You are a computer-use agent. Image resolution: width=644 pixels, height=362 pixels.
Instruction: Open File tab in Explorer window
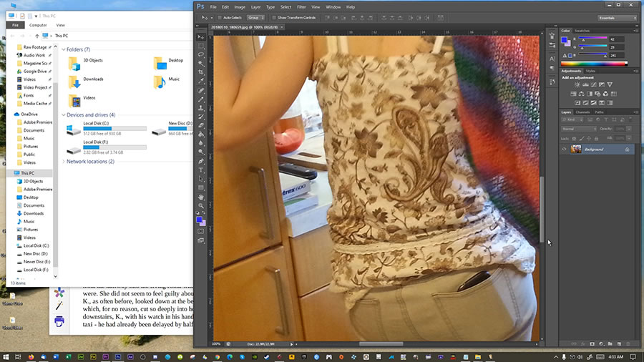[15, 25]
